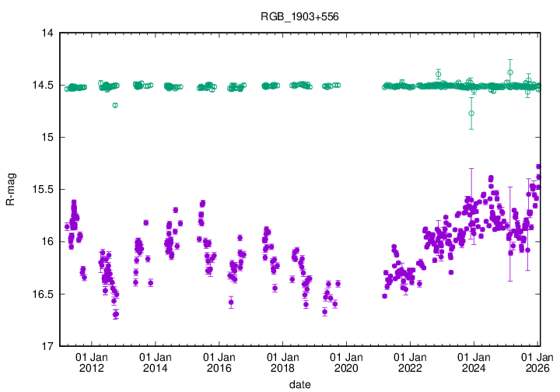560x392 pixels.
Task: Select the 16.5 y-axis tick label
Action: pos(42,294)
